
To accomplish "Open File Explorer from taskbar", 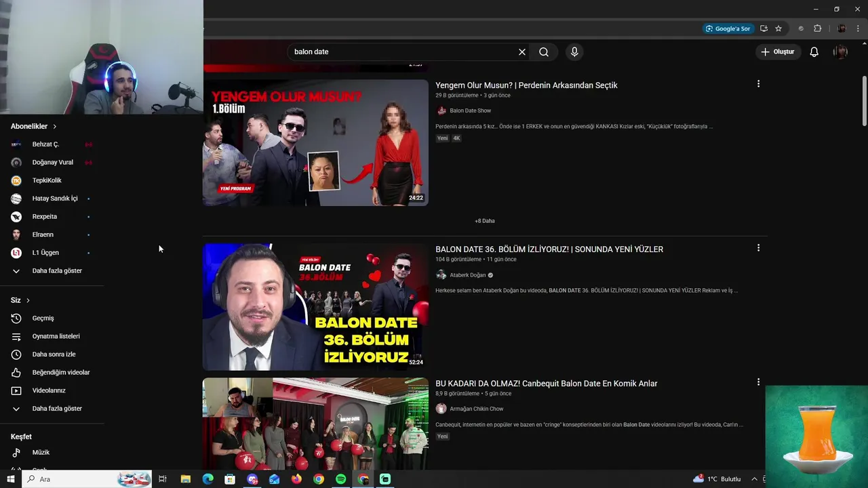I will tap(186, 479).
